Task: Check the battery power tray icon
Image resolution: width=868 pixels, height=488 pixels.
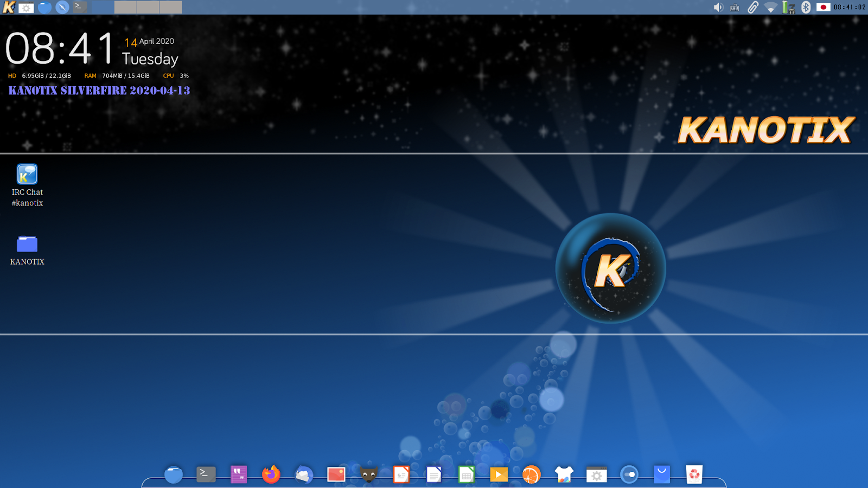Action: click(788, 7)
